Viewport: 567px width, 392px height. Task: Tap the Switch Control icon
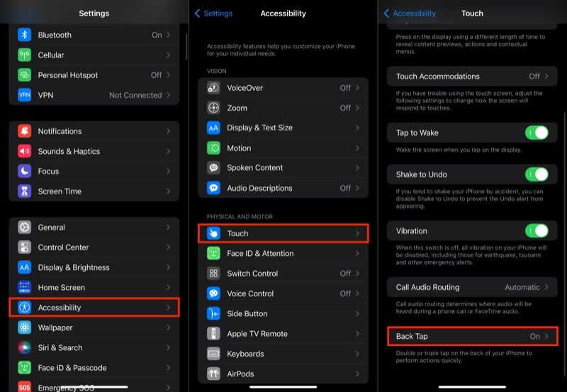pos(214,274)
